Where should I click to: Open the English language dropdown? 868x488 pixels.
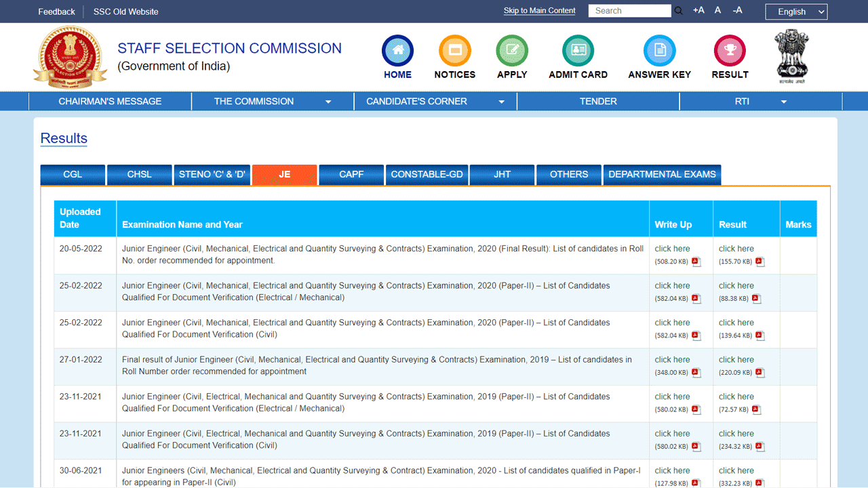[x=797, y=12]
